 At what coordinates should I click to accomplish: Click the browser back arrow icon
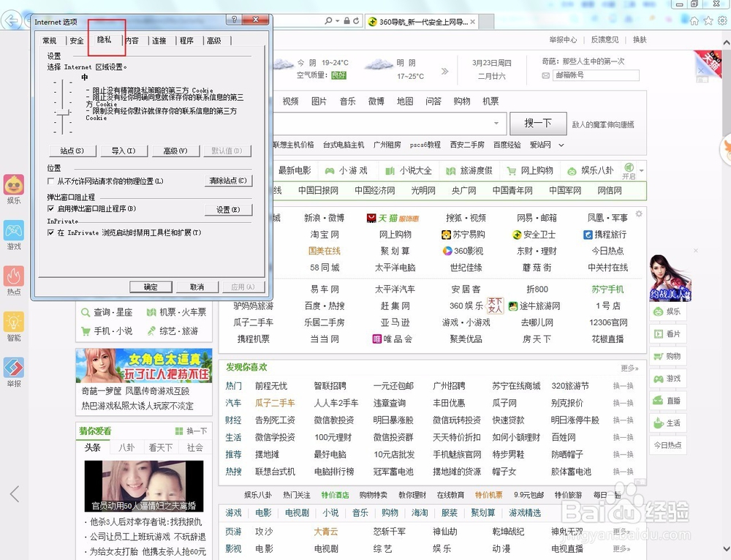11,20
